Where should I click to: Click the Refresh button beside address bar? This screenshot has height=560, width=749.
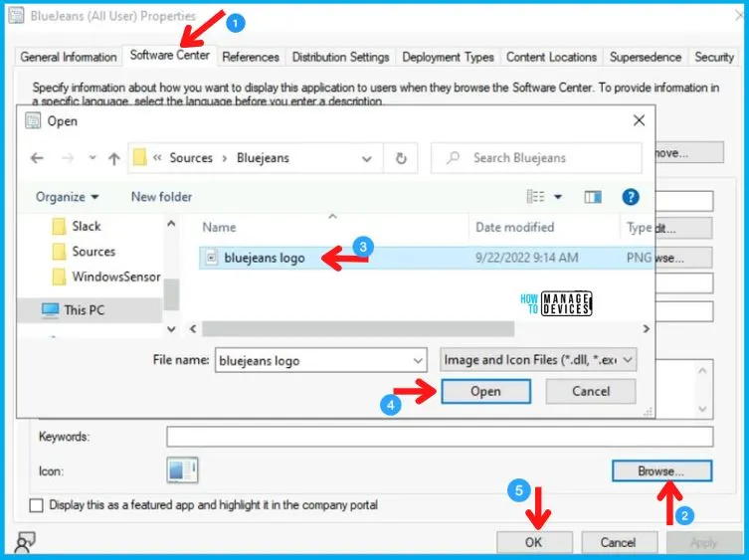pos(401,158)
